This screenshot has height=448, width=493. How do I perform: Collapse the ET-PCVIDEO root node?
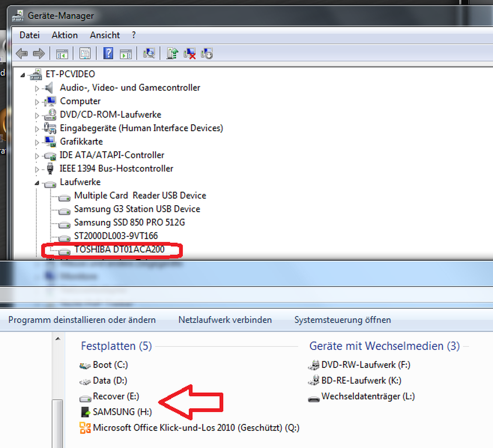[x=23, y=75]
